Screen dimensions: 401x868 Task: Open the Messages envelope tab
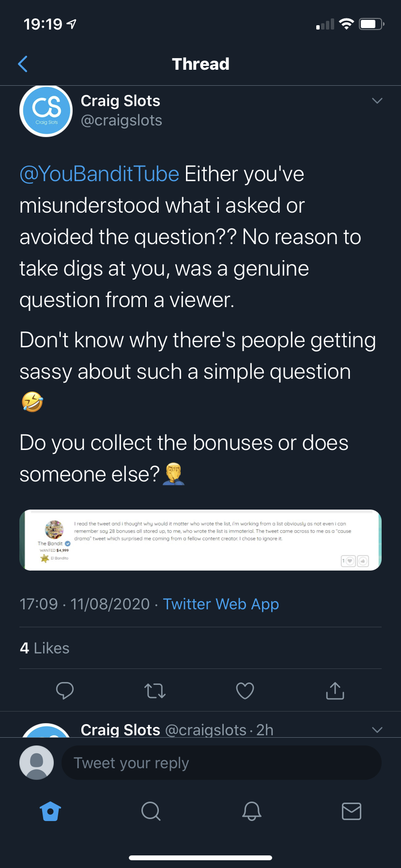pos(351,811)
